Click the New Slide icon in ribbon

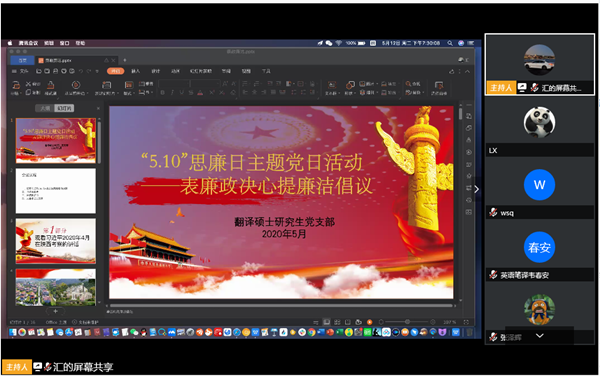(x=106, y=85)
